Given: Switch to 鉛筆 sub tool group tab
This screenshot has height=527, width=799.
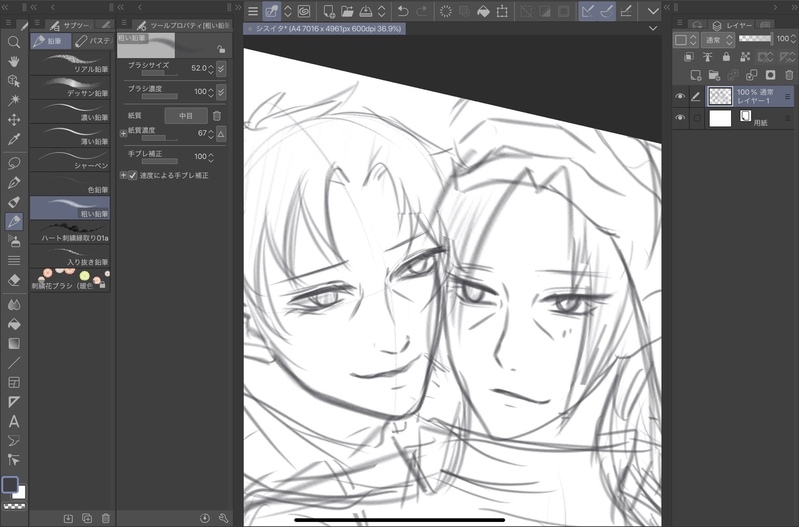Looking at the screenshot, I should point(50,41).
